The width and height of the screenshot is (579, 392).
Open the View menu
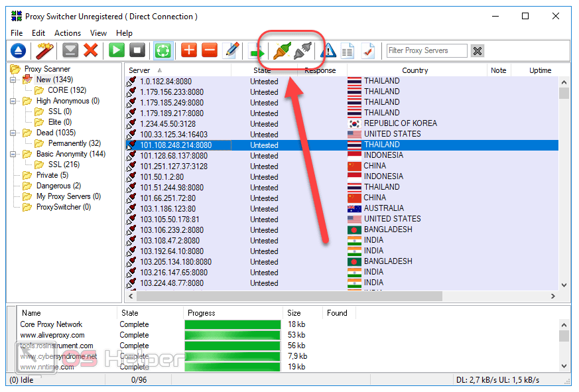pyautogui.click(x=98, y=33)
